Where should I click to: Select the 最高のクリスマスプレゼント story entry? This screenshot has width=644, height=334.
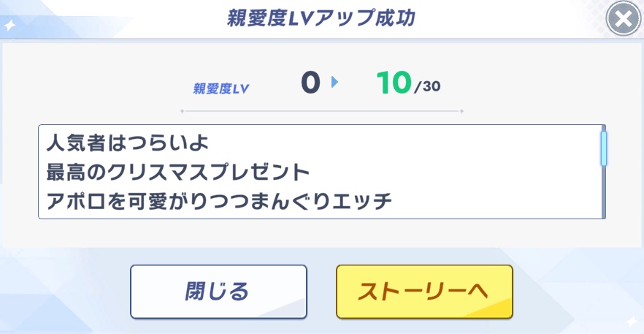pyautogui.click(x=178, y=173)
